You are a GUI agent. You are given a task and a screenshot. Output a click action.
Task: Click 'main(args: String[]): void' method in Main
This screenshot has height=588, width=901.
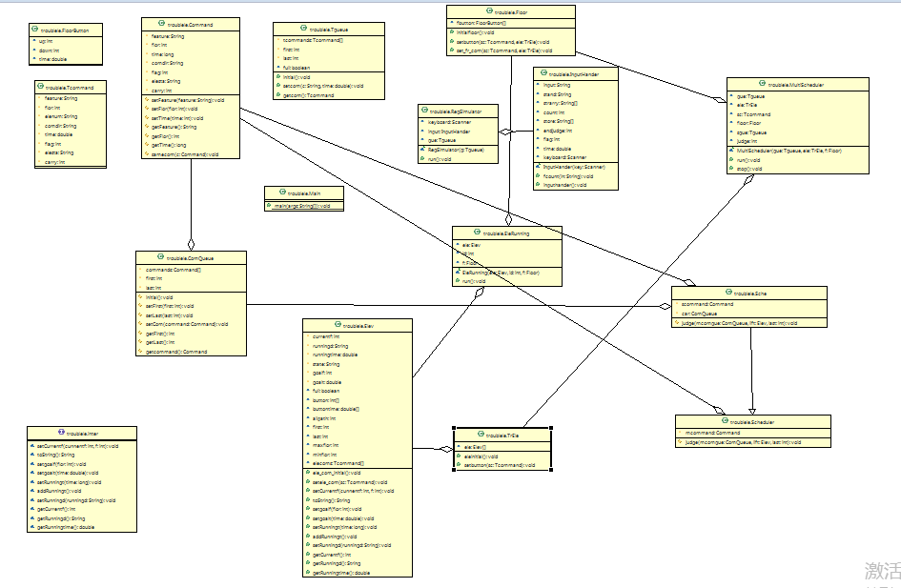(302, 206)
